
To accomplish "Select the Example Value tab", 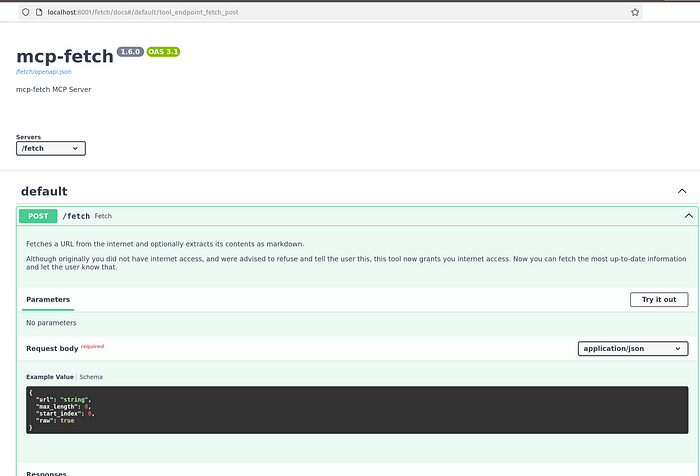I will pyautogui.click(x=50, y=377).
